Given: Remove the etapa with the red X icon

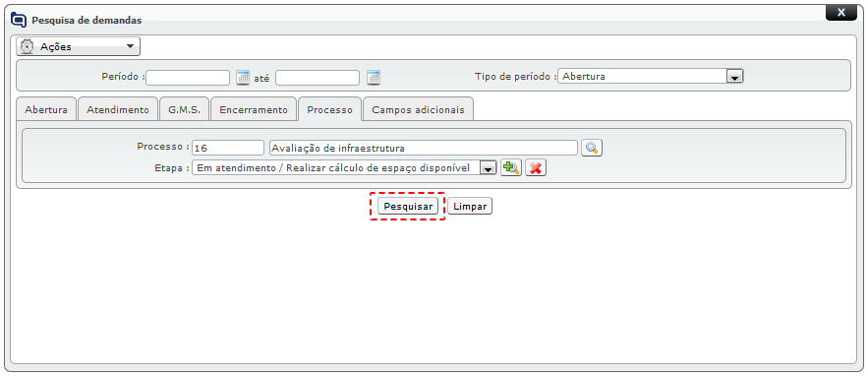Looking at the screenshot, I should 536,168.
